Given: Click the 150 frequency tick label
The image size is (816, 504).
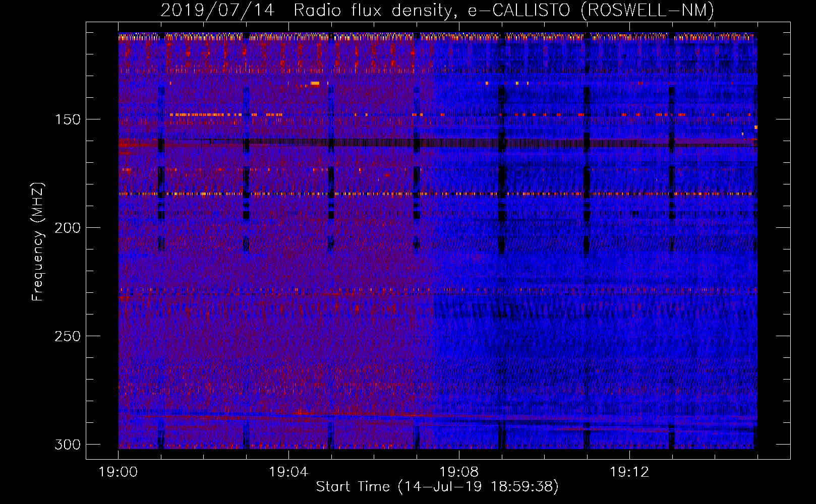Looking at the screenshot, I should [68, 119].
